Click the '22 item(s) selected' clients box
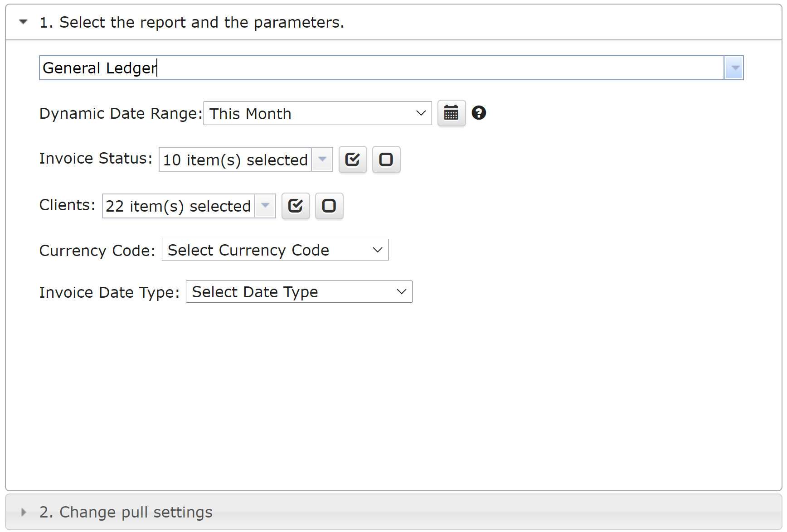 tap(178, 206)
